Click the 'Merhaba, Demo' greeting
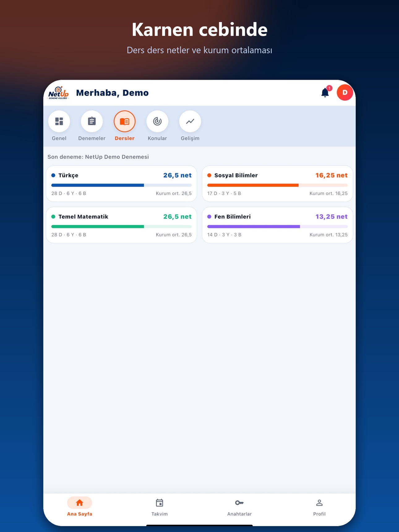Viewport: 399px width, 532px height. [x=112, y=93]
